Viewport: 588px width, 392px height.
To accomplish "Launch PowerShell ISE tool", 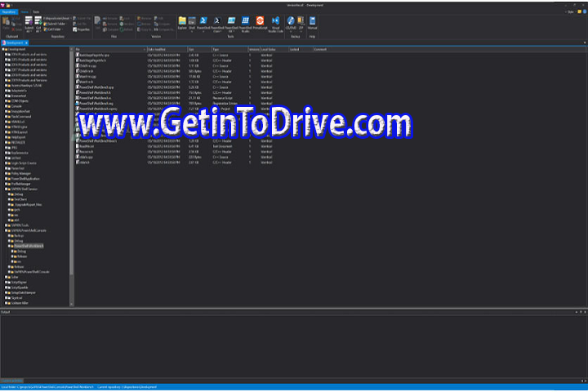I will 231,24.
